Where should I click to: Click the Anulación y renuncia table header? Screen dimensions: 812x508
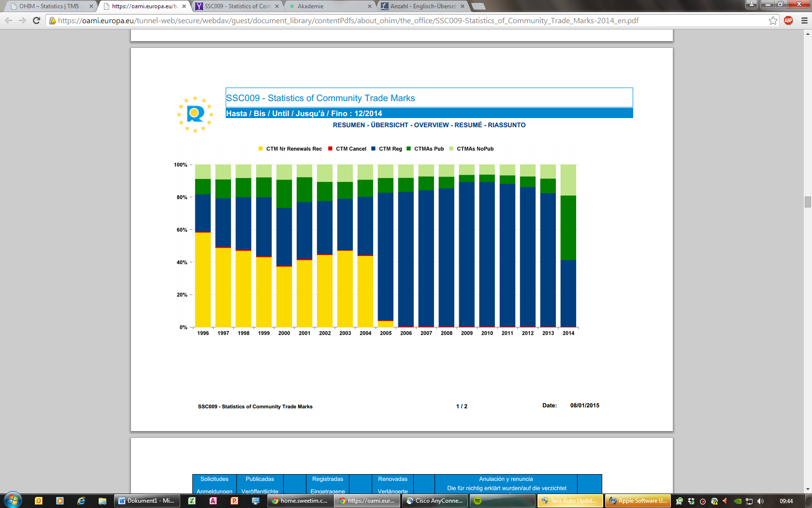506,479
